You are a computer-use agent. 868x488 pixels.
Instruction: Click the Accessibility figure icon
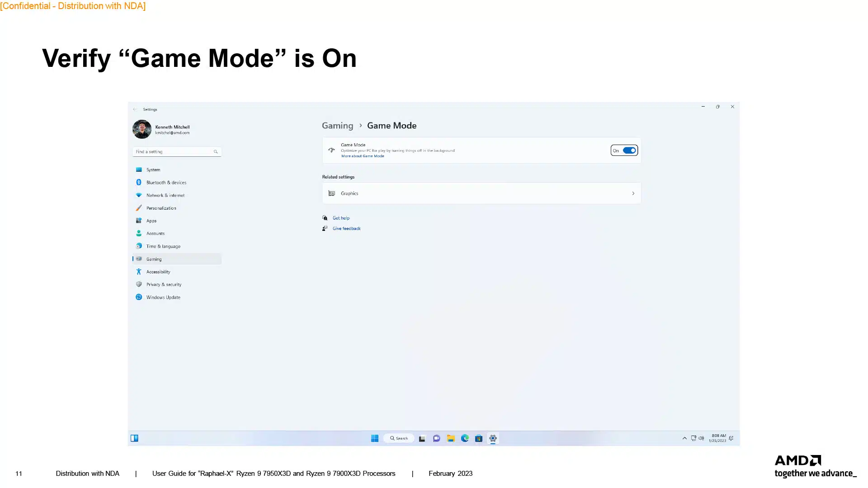click(x=139, y=272)
